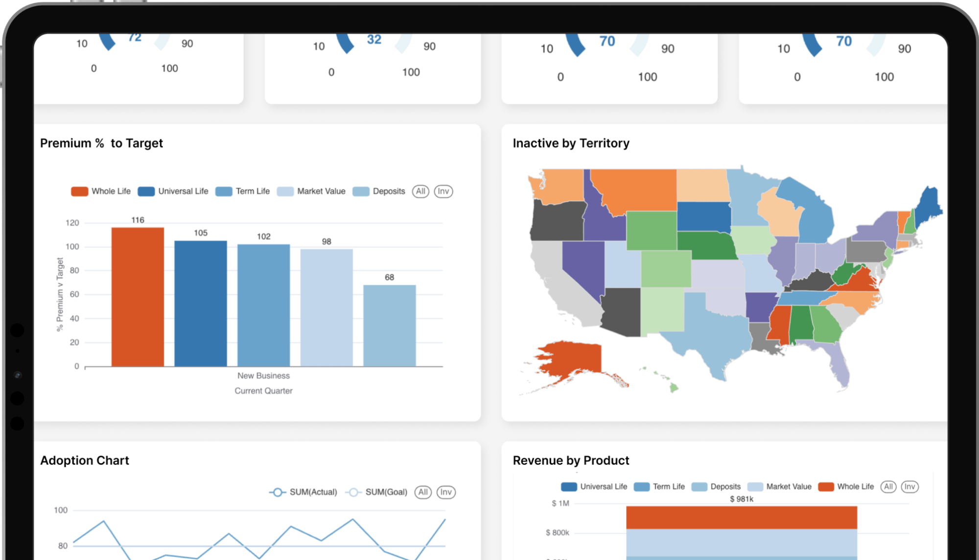Screen dimensions: 979x560
Task: Toggle Universal Life legend in Premium chart
Action: pyautogui.click(x=173, y=191)
